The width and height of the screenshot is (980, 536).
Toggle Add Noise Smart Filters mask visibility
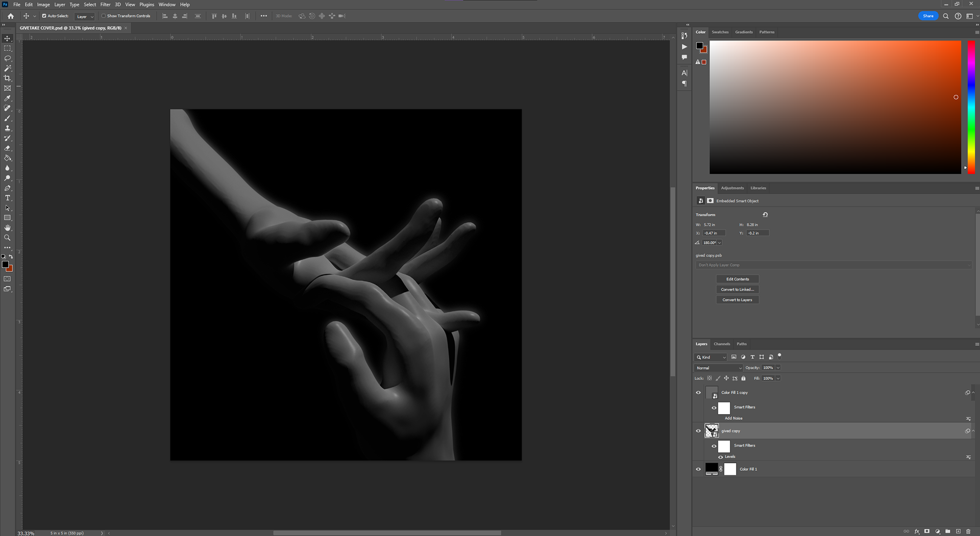[x=714, y=407]
